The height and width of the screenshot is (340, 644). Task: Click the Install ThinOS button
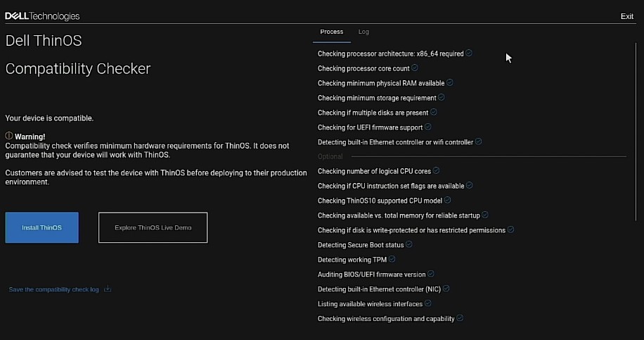point(41,227)
